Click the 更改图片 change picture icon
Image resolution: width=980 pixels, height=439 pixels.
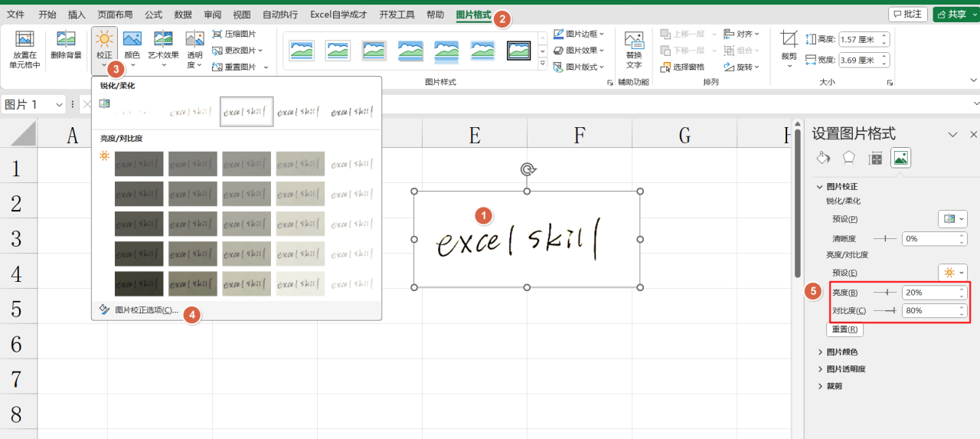(x=217, y=51)
